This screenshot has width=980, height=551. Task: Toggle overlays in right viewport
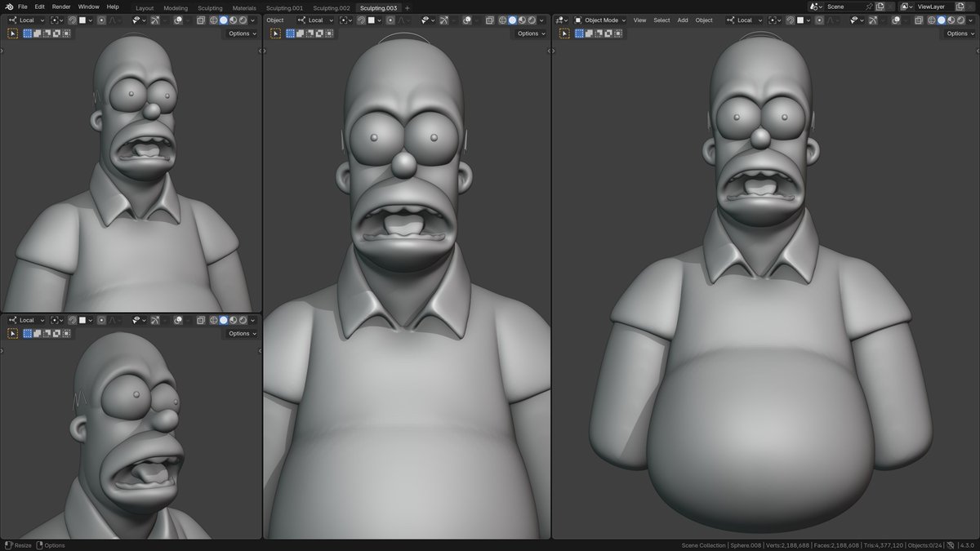896,20
